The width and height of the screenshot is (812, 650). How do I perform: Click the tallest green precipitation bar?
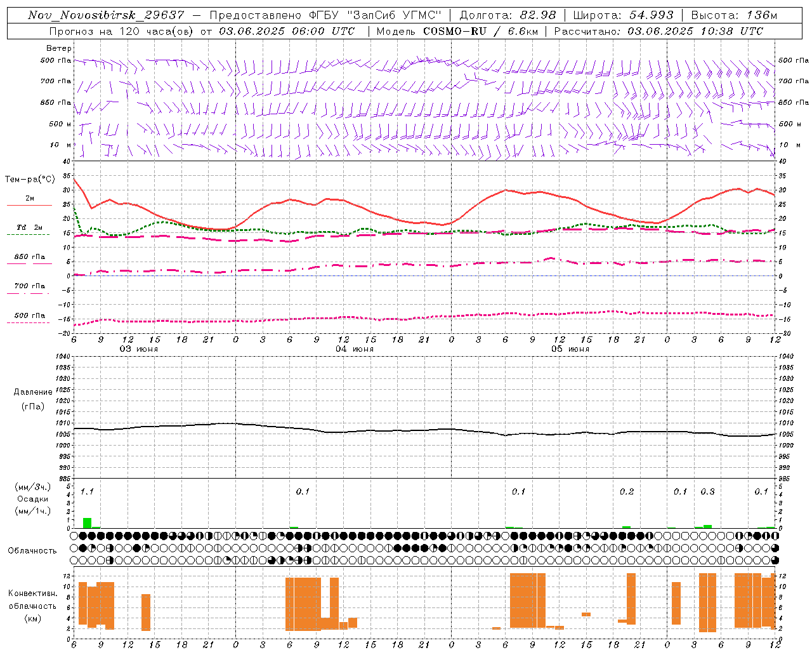[87, 523]
